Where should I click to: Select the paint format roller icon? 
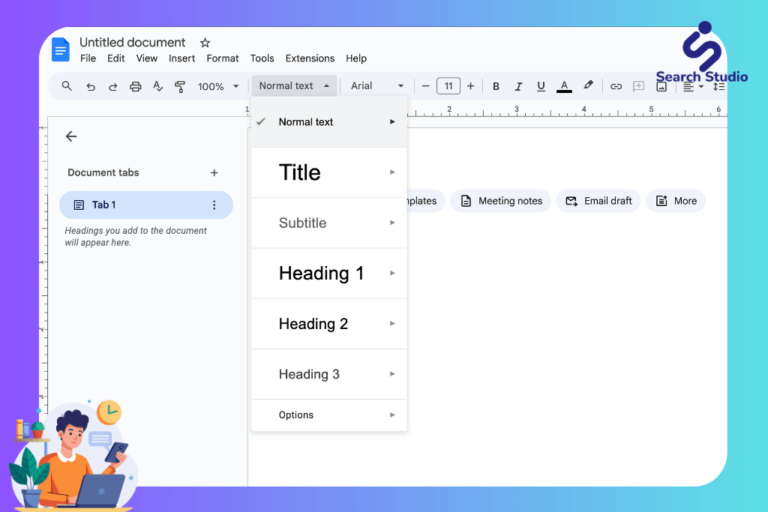click(180, 87)
